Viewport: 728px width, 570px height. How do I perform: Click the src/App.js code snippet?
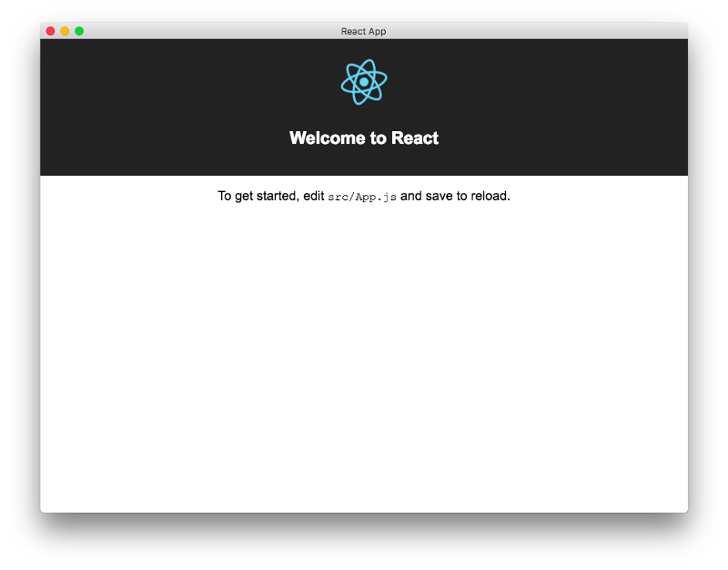[x=362, y=197]
